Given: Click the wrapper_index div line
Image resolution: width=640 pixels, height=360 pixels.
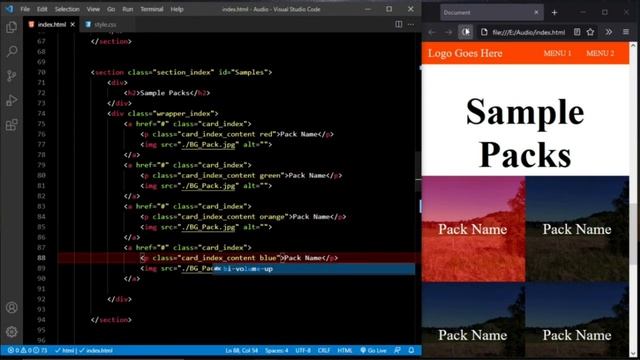Looking at the screenshot, I should [162, 113].
